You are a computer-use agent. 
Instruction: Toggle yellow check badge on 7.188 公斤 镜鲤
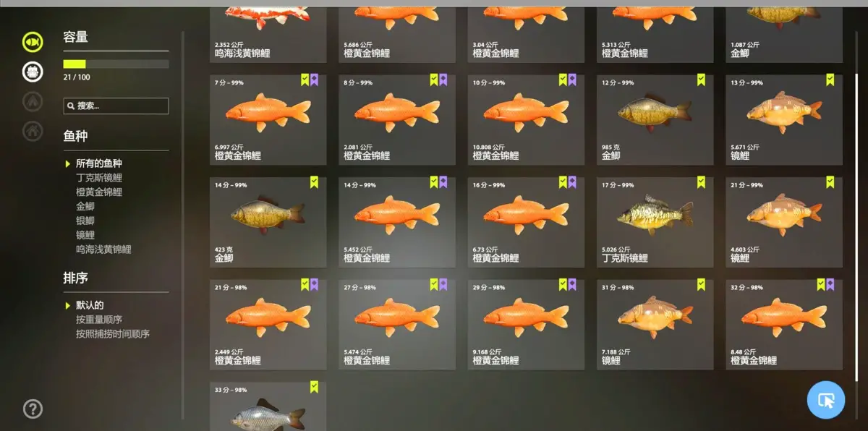tap(701, 285)
